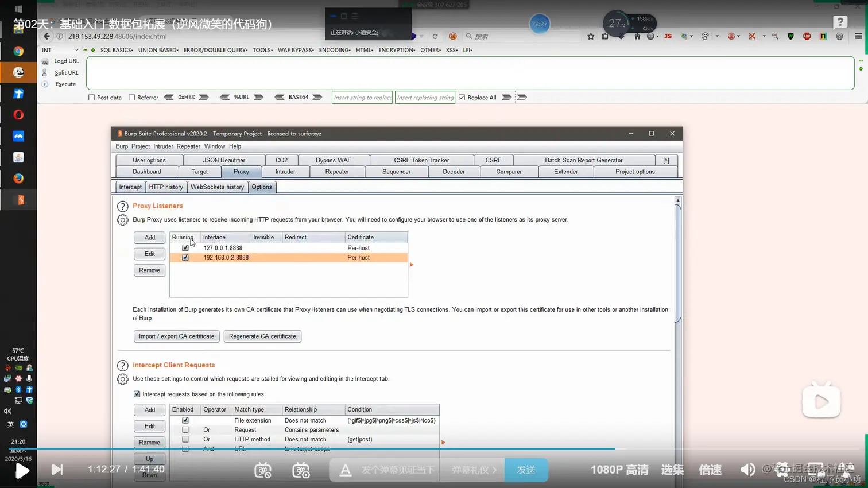Click the ABP adblock extension icon
Screen dimensions: 868x488
pos(807,36)
